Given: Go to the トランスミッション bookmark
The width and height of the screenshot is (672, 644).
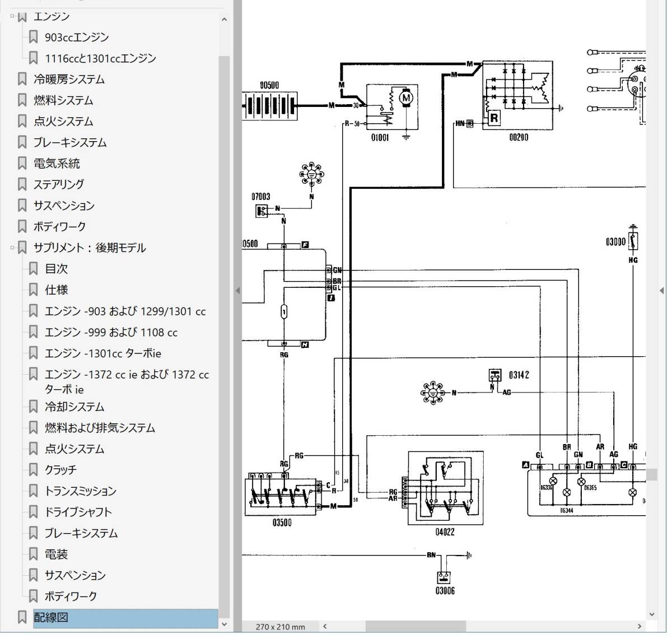Looking at the screenshot, I should point(81,491).
